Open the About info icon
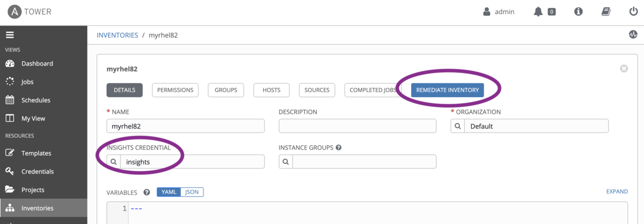Image resolution: width=644 pixels, height=224 pixels. click(579, 11)
